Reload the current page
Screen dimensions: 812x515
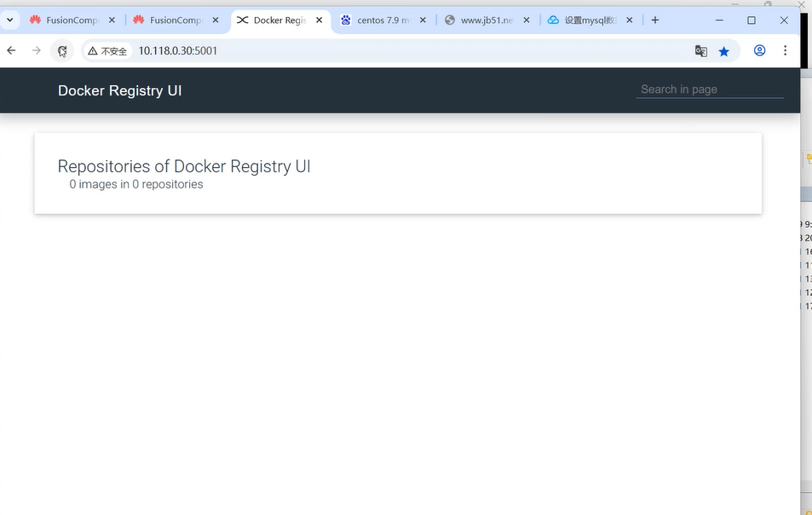click(62, 51)
